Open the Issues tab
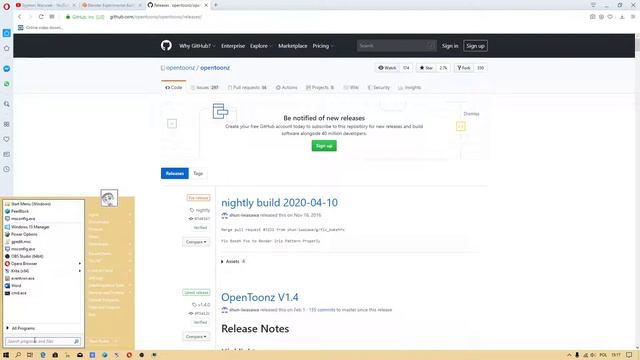This screenshot has width=640, height=360. (x=205, y=87)
